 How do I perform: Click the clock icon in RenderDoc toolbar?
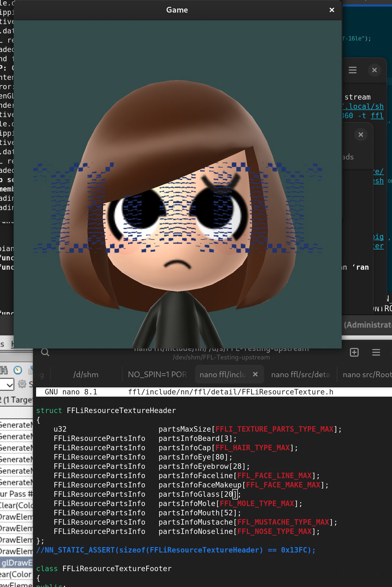coord(18,370)
